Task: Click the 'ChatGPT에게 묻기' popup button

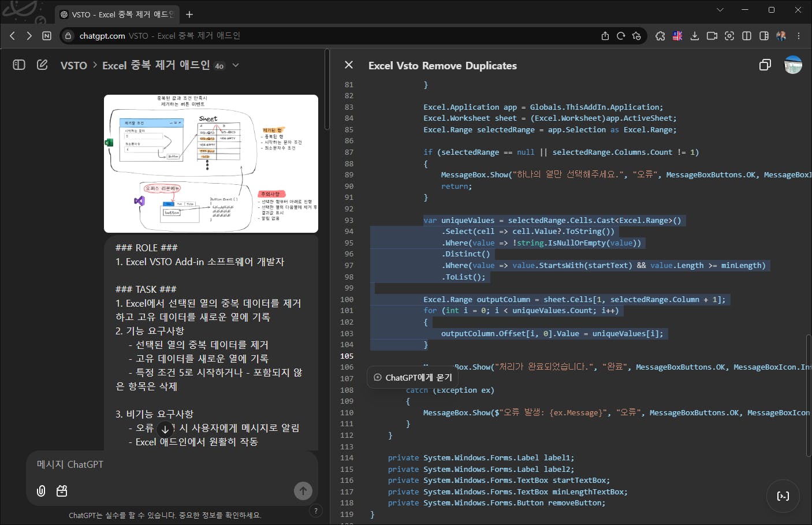Action: pyautogui.click(x=412, y=378)
